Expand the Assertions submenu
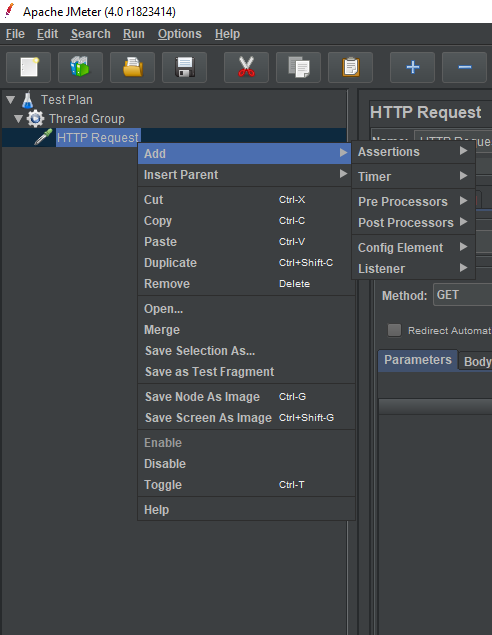The image size is (492, 635). (x=413, y=152)
